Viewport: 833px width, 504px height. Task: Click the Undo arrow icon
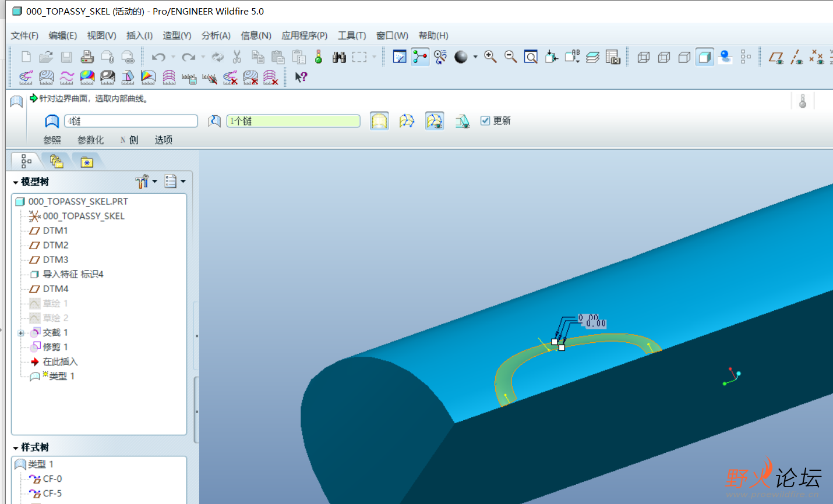158,57
